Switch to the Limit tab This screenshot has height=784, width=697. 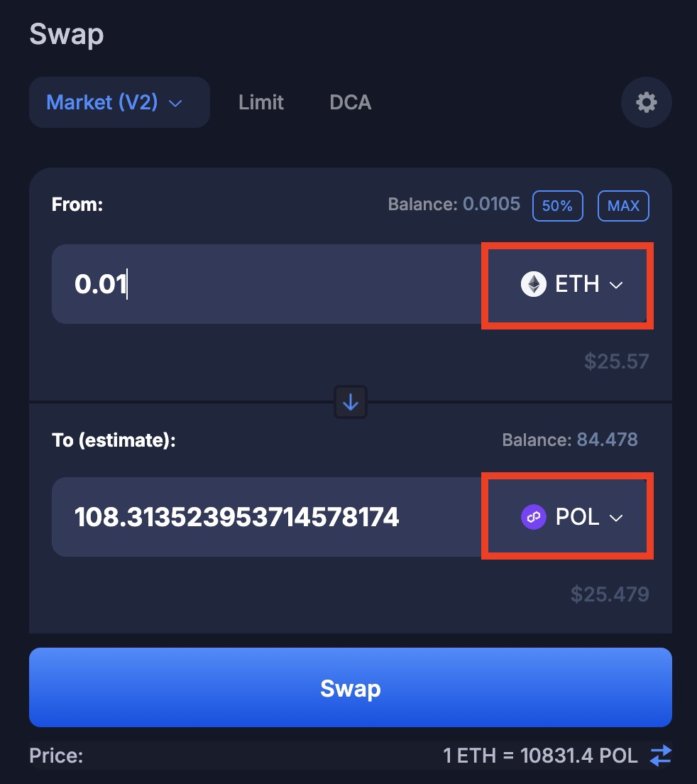260,102
